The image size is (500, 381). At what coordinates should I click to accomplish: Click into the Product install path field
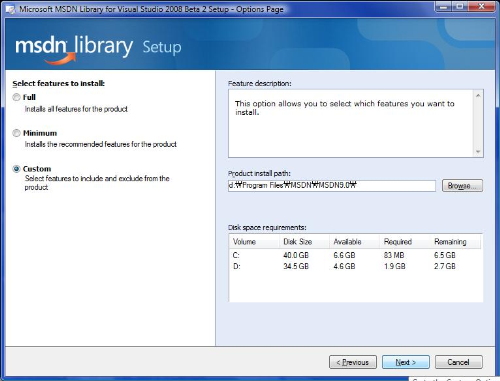click(332, 186)
